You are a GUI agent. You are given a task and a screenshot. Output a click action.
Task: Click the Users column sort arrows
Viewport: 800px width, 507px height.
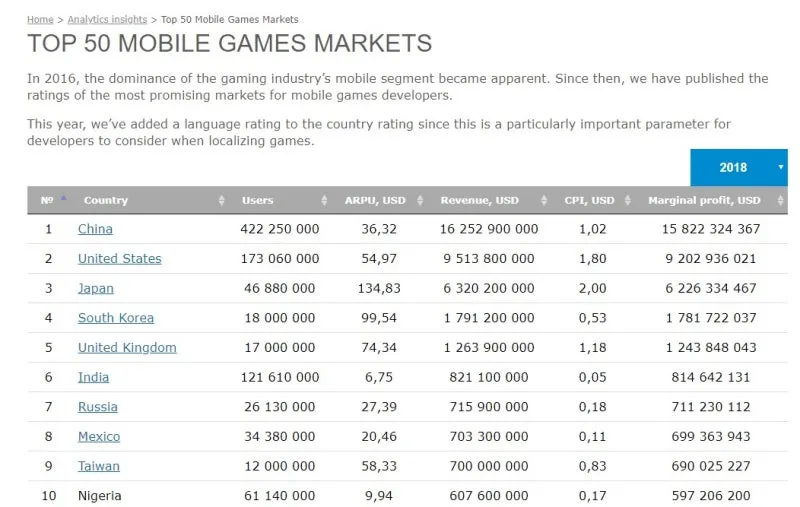tap(324, 200)
